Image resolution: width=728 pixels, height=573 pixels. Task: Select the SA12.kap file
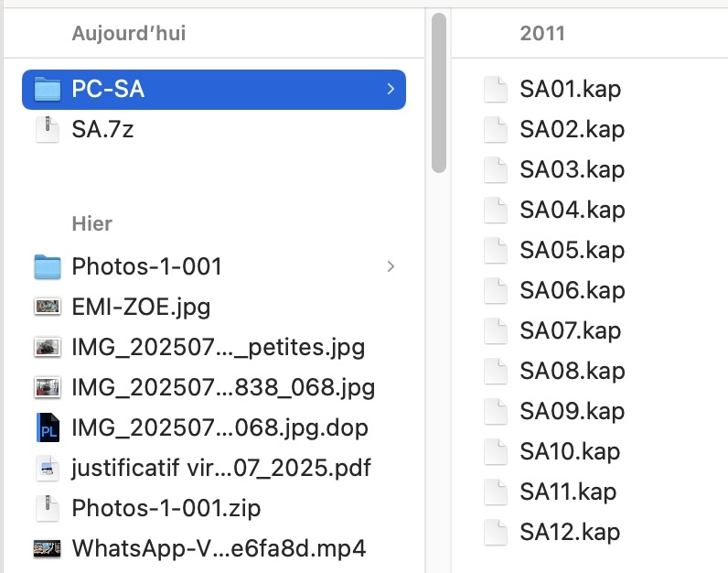point(570,532)
